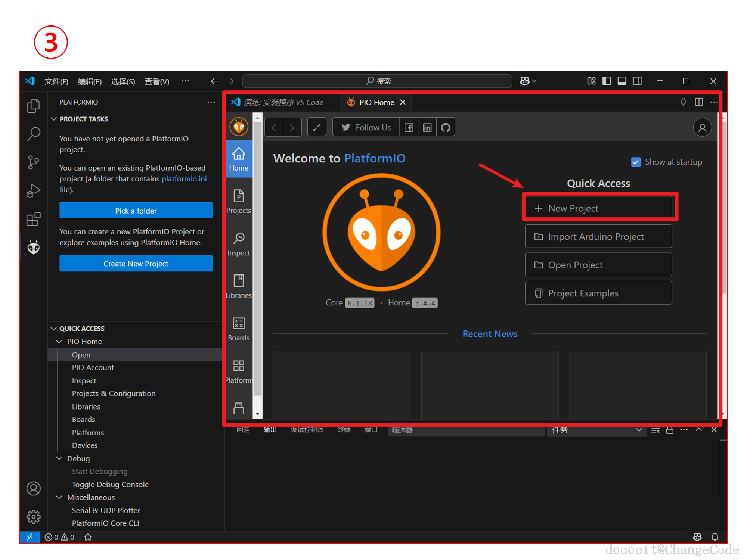The image size is (747, 560).
Task: Collapse the Debug tree group
Action: (x=59, y=458)
